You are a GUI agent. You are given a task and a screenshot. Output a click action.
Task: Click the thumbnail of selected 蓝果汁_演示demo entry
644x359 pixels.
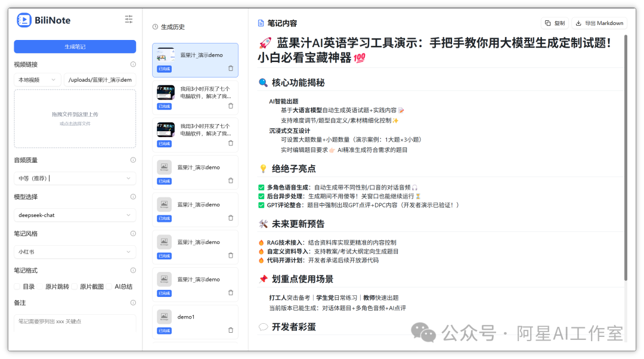tap(166, 55)
